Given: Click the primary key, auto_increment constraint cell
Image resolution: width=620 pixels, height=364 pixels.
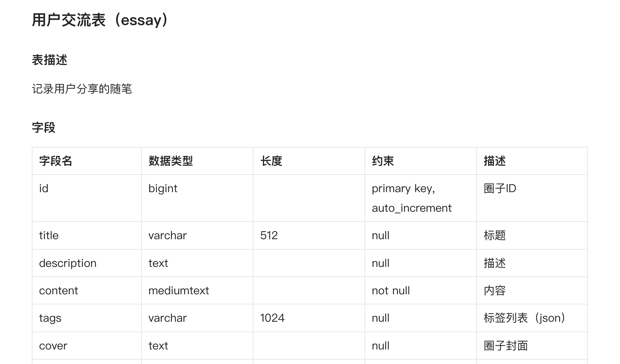Looking at the screenshot, I should pyautogui.click(x=412, y=198).
